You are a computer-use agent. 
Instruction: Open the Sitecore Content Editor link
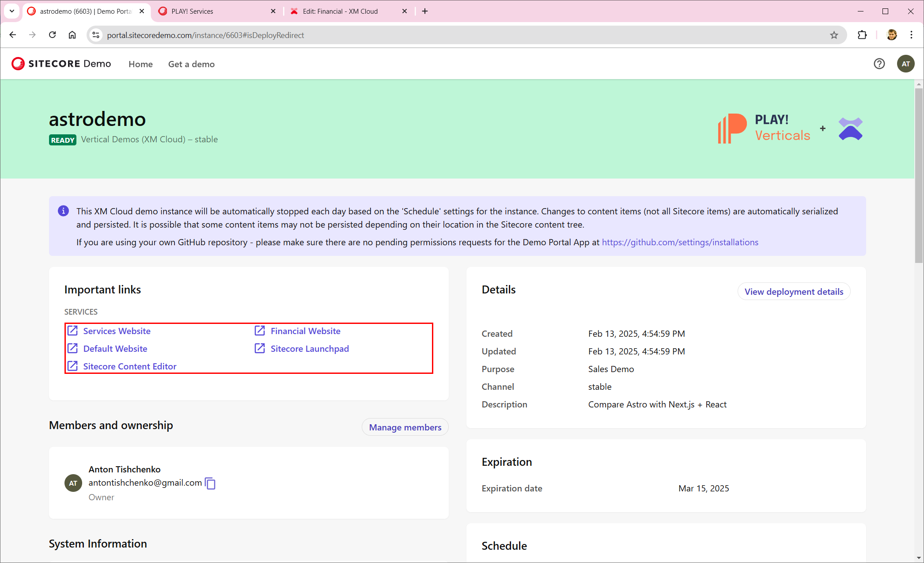129,366
